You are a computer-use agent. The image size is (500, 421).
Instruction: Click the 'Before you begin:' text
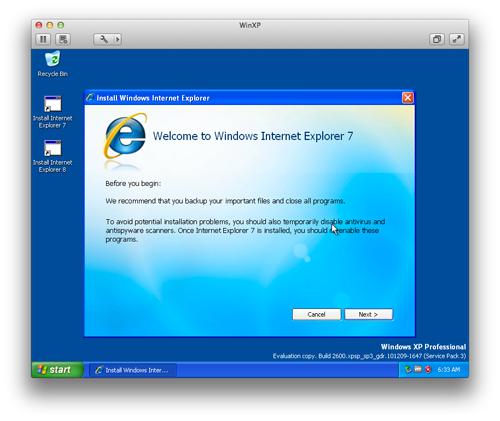pyautogui.click(x=133, y=184)
